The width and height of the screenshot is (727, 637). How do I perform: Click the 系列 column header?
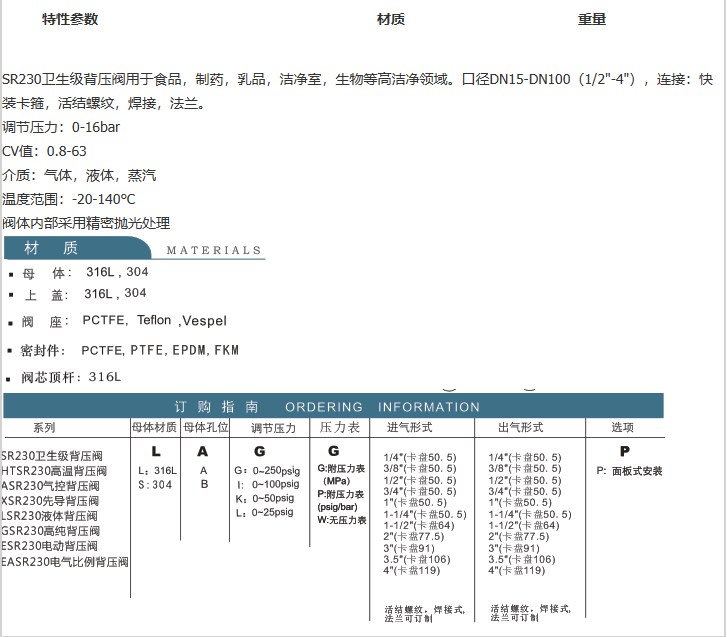[44, 427]
